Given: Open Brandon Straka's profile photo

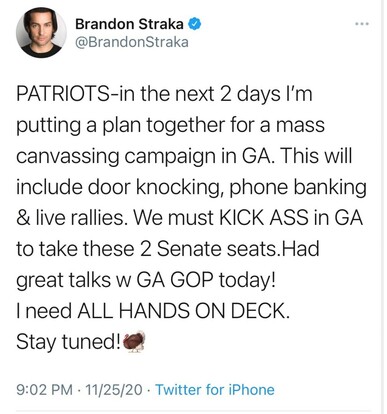Looking at the screenshot, I should tap(41, 33).
